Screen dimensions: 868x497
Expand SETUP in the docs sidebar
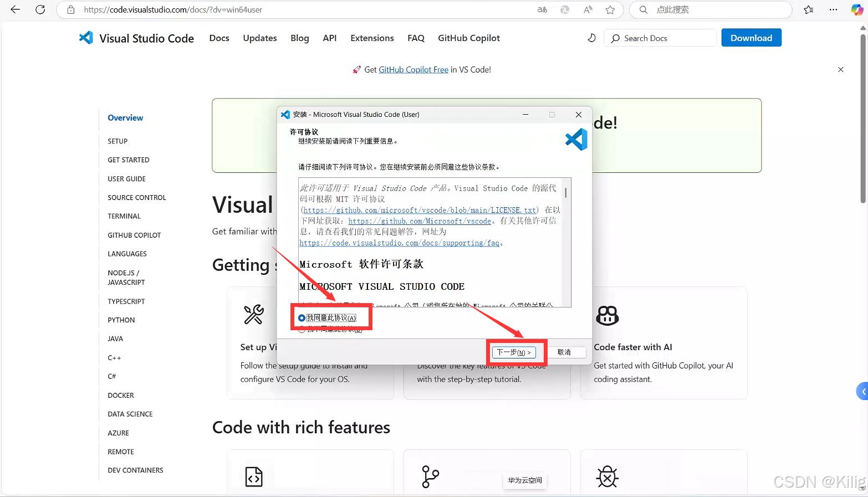click(118, 141)
